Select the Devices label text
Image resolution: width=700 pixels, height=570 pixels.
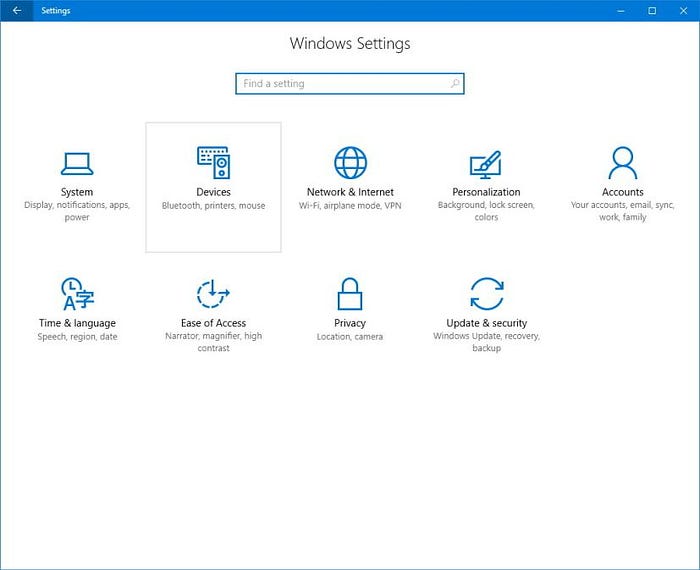[x=213, y=192]
